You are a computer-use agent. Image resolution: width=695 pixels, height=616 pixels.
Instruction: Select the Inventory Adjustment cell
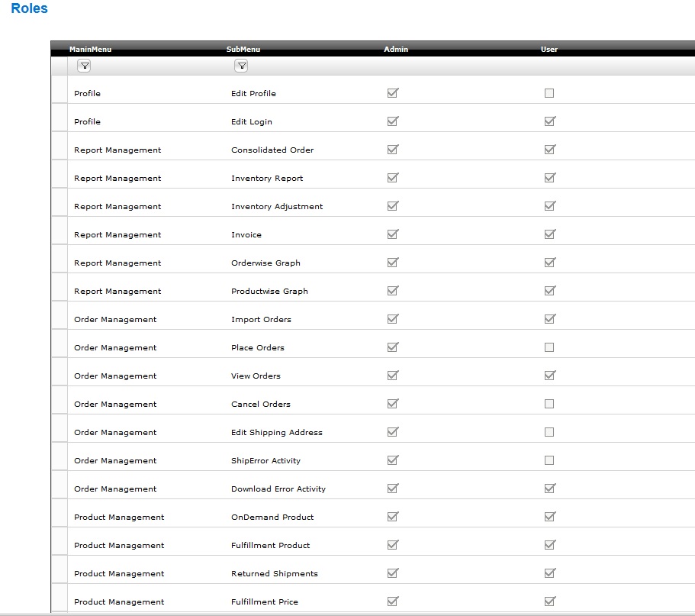(x=277, y=207)
